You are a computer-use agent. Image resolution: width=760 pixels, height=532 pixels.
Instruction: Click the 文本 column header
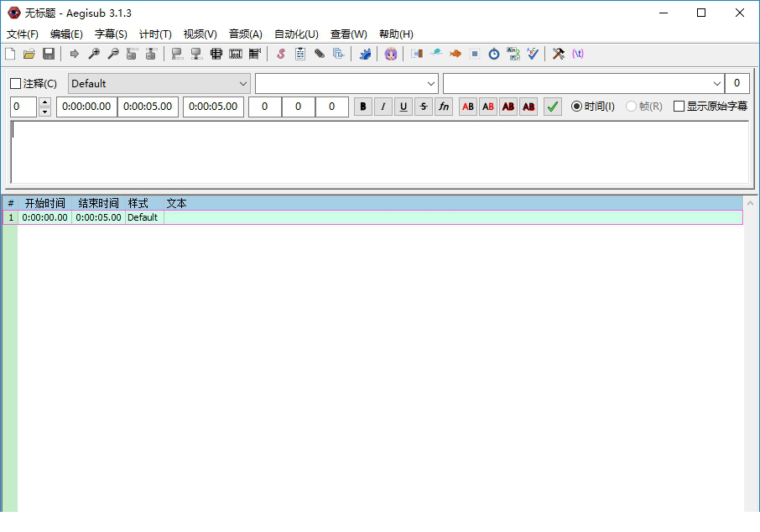pyautogui.click(x=176, y=203)
